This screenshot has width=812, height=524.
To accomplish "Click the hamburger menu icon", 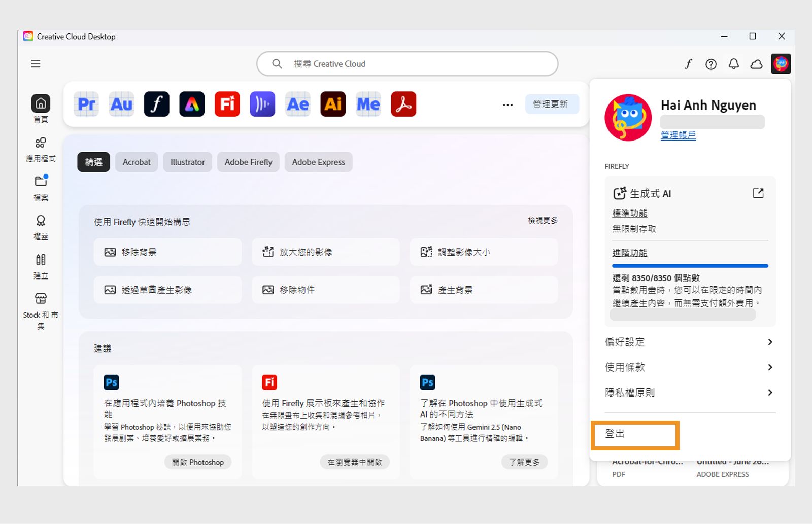I will pos(36,64).
